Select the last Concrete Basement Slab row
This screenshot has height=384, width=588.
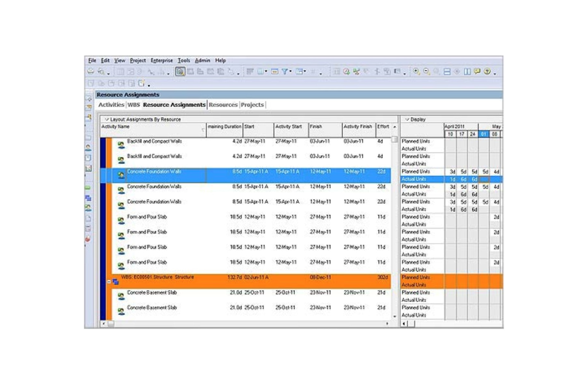[x=251, y=311]
